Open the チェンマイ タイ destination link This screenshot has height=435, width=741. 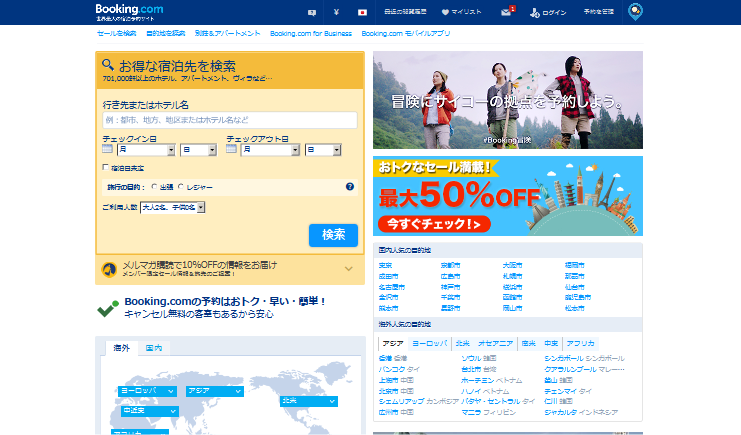568,391
